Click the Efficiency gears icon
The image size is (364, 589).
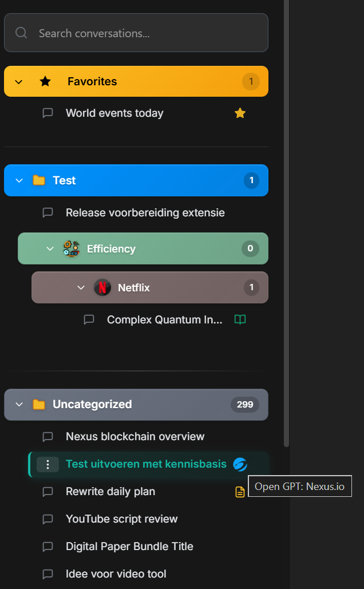71,248
